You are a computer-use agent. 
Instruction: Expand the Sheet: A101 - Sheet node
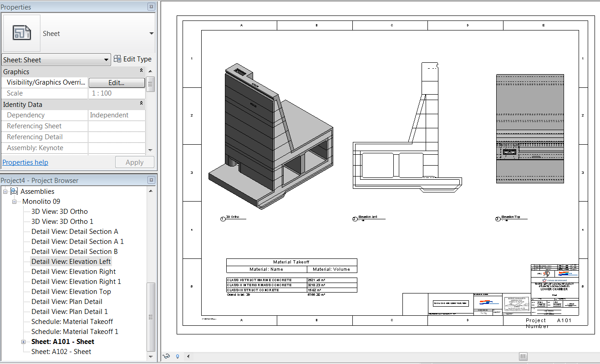coord(24,342)
